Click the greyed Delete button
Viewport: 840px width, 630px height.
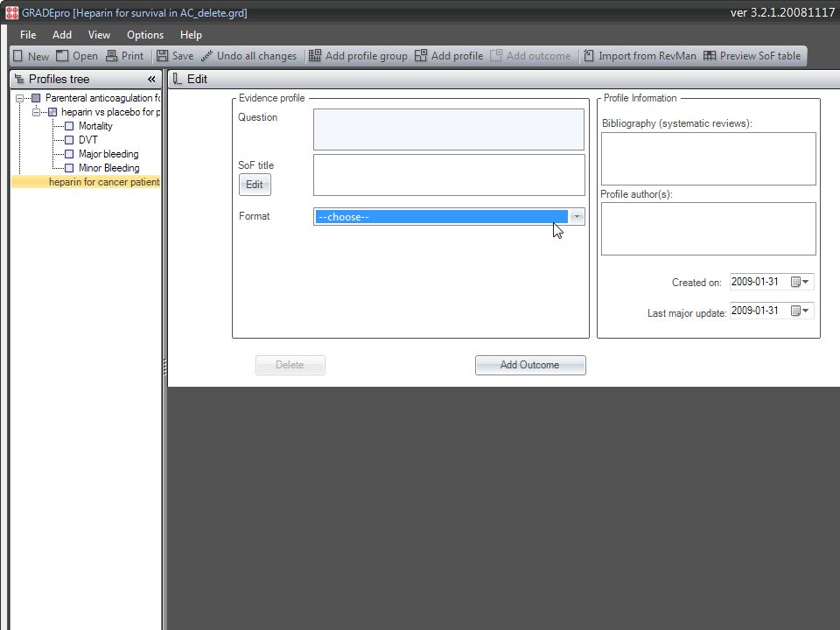click(290, 366)
